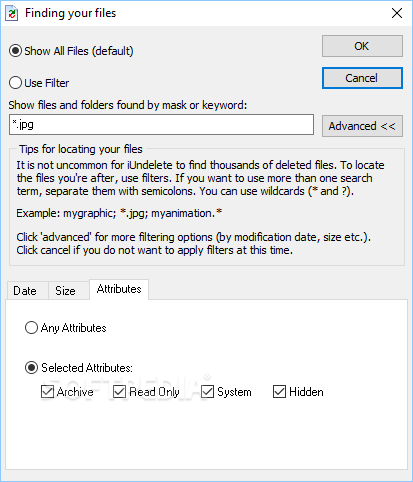Switch to the Date tab
Image resolution: width=413 pixels, height=482 pixels.
(x=25, y=291)
